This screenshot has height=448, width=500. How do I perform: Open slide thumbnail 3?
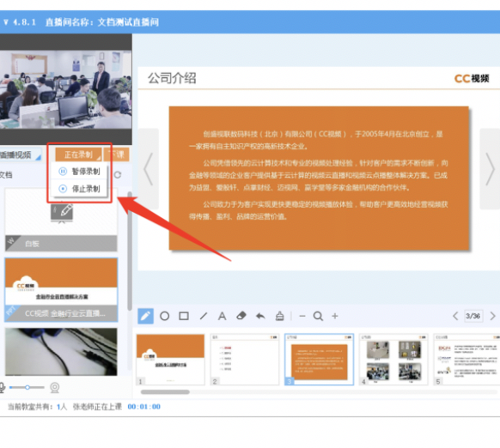(x=320, y=360)
